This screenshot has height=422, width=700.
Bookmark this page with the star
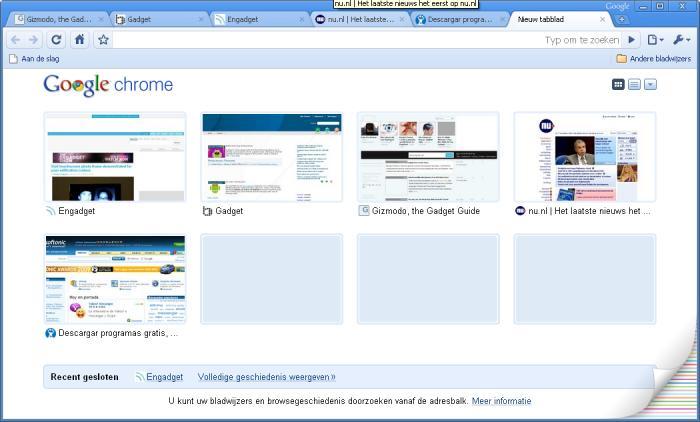[103, 40]
